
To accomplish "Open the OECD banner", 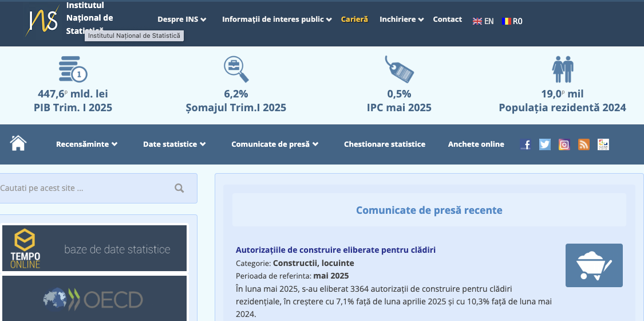I will (x=94, y=299).
